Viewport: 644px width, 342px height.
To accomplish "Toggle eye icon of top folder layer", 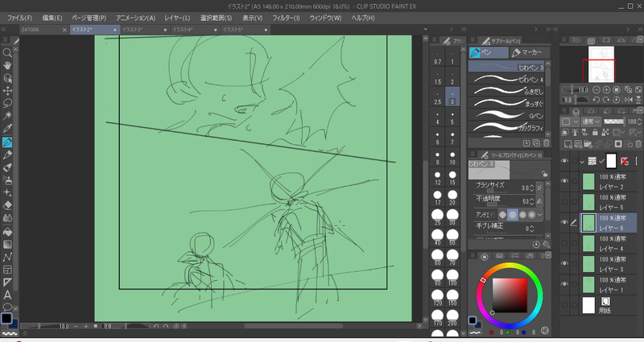I will point(564,161).
